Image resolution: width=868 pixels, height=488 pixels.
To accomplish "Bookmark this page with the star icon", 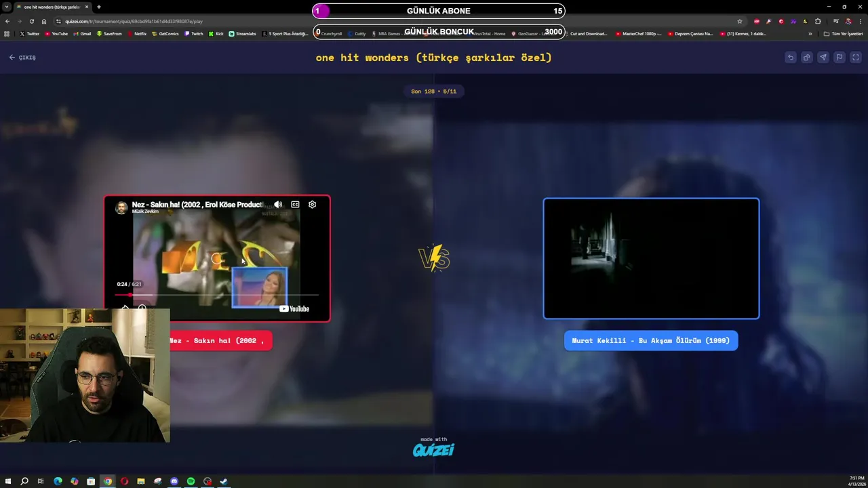I will pyautogui.click(x=740, y=21).
